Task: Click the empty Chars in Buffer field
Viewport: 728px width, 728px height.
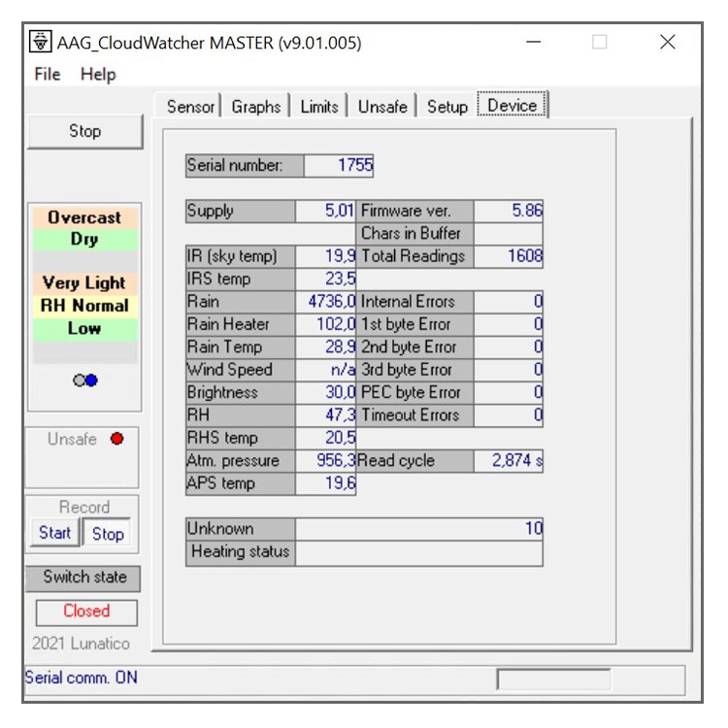Action: (508, 234)
